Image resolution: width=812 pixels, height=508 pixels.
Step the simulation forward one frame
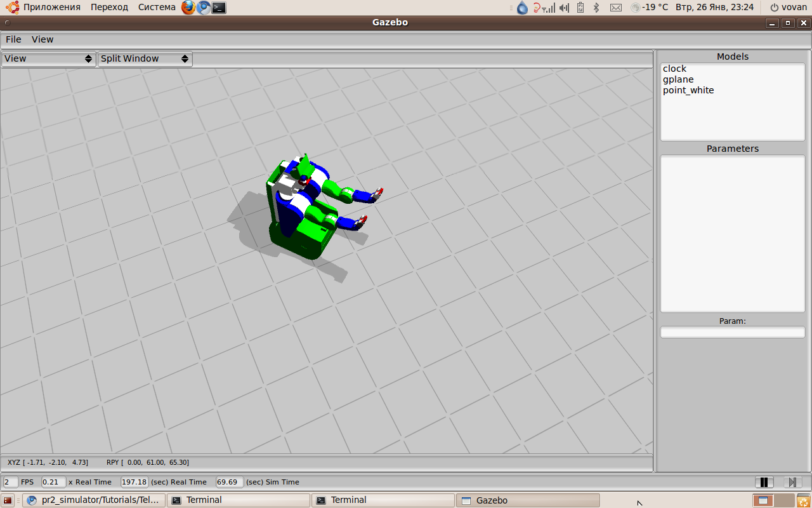(792, 483)
